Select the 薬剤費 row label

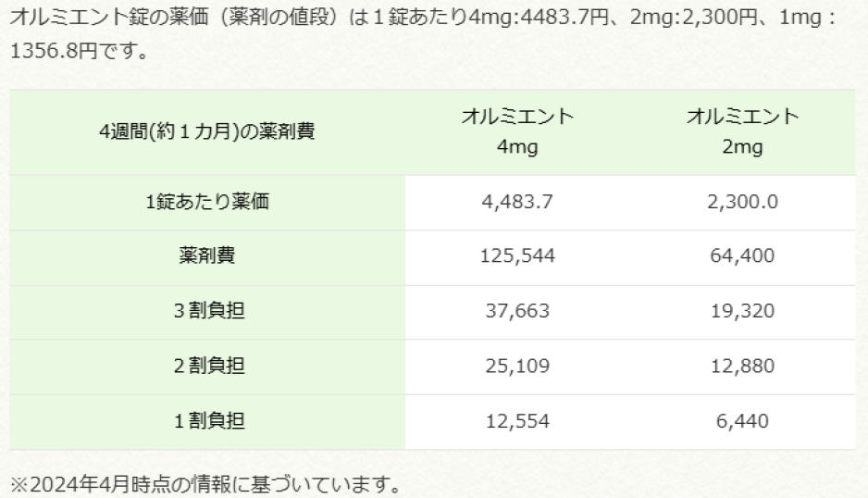207,256
